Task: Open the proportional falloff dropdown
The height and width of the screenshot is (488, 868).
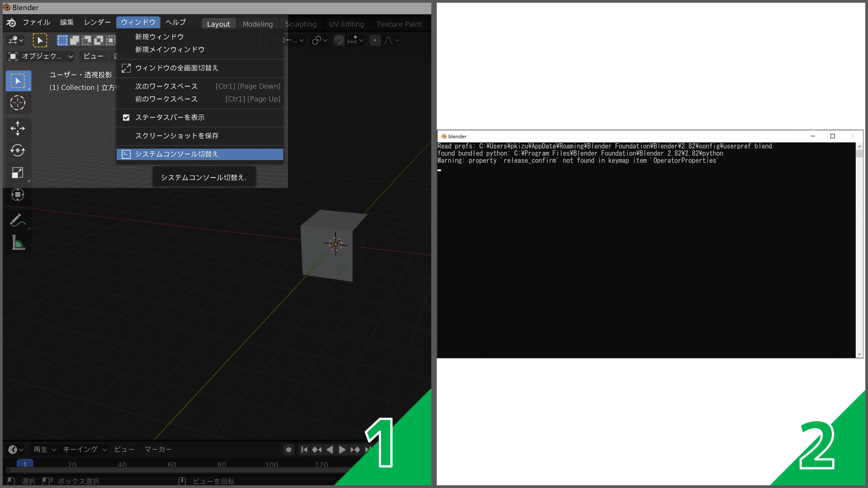Action: pyautogui.click(x=392, y=40)
